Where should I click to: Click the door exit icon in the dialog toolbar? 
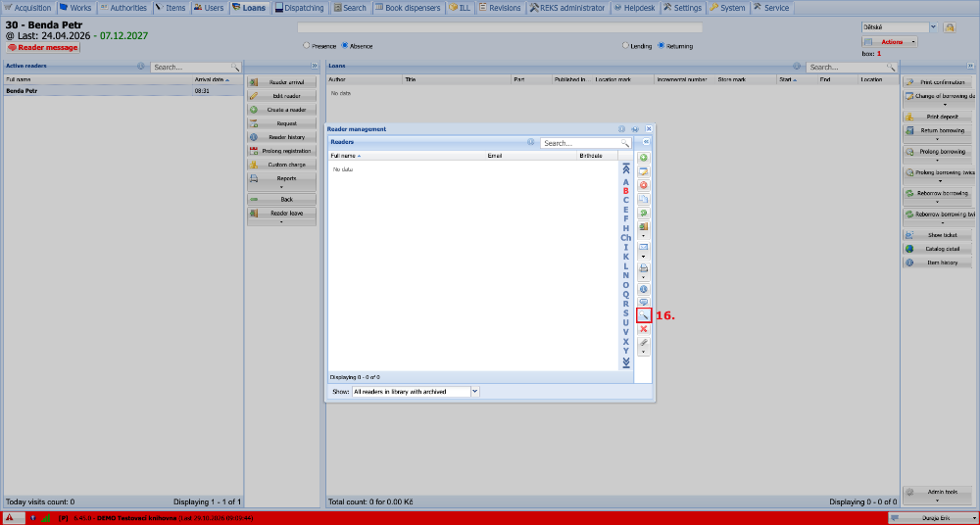[643, 227]
